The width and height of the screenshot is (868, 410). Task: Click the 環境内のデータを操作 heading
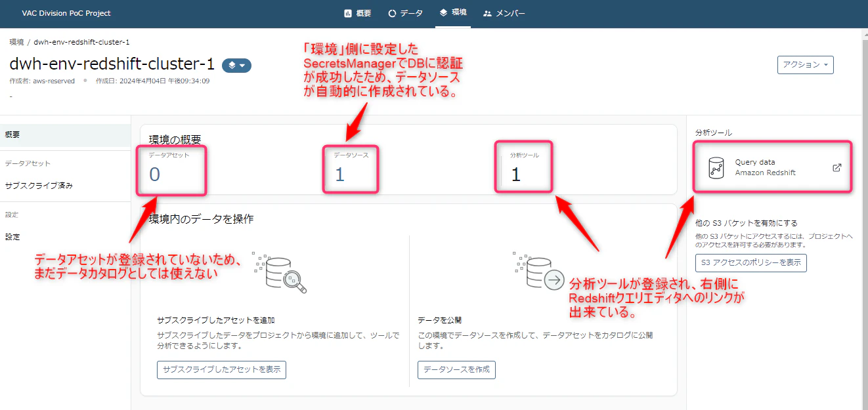point(201,219)
